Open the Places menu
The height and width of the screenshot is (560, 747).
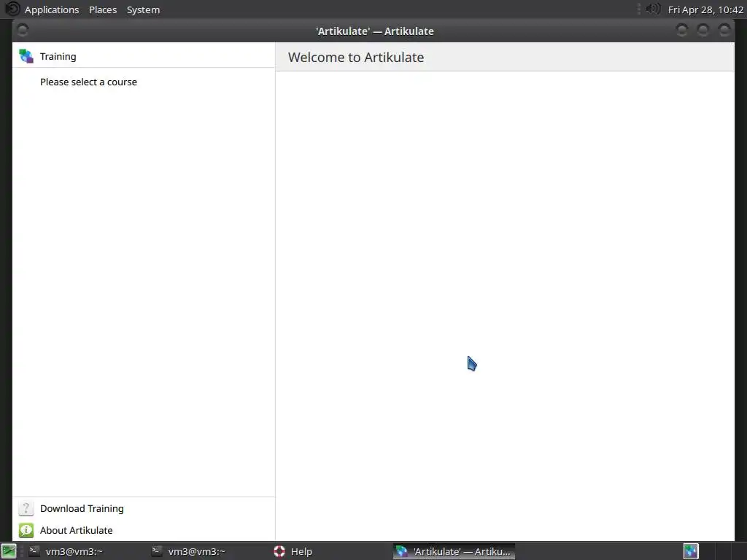click(x=103, y=9)
